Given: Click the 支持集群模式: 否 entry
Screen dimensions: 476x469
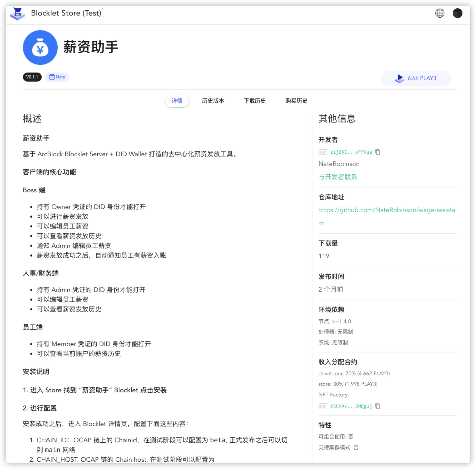Looking at the screenshot, I should [x=338, y=448].
